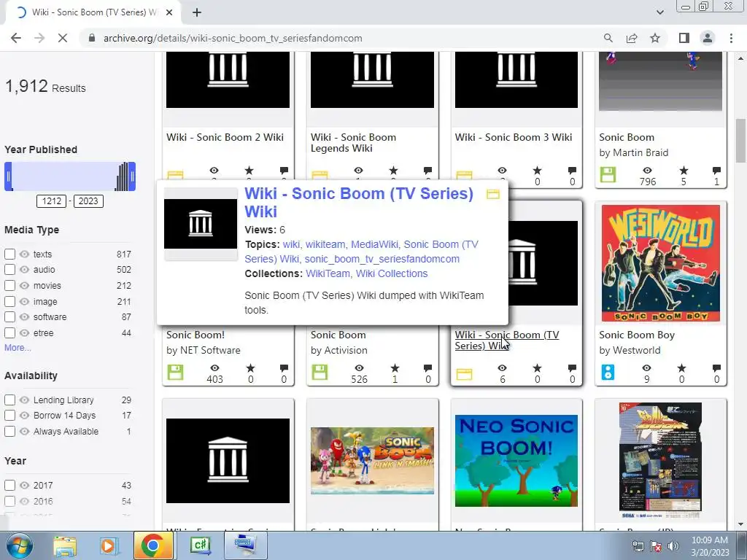Image resolution: width=747 pixels, height=560 pixels.
Task: Open the Wiki Collections link
Action: tap(392, 274)
